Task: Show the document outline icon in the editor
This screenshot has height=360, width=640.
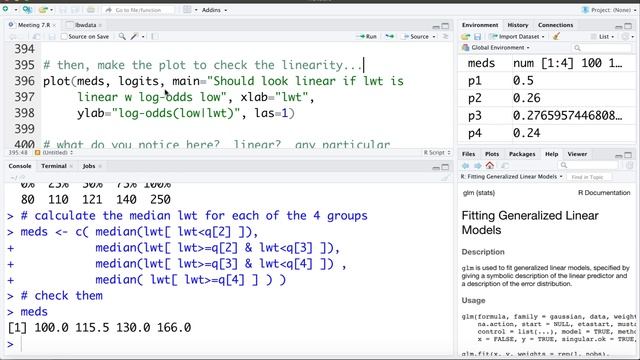Action: [x=445, y=36]
